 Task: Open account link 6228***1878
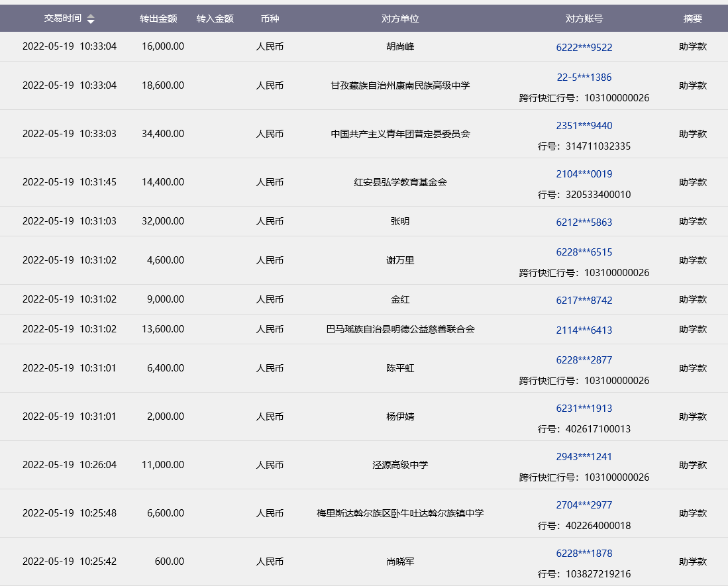point(584,554)
